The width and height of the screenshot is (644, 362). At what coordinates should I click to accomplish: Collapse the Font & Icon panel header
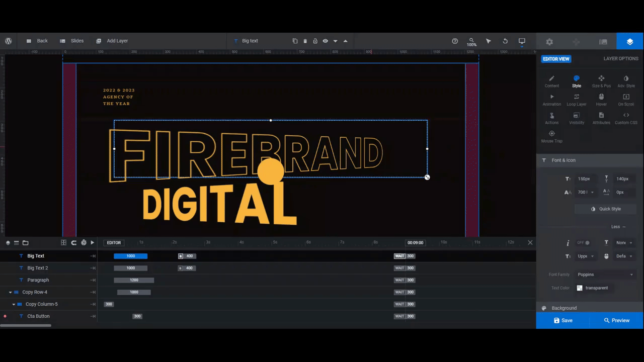pyautogui.click(x=590, y=160)
